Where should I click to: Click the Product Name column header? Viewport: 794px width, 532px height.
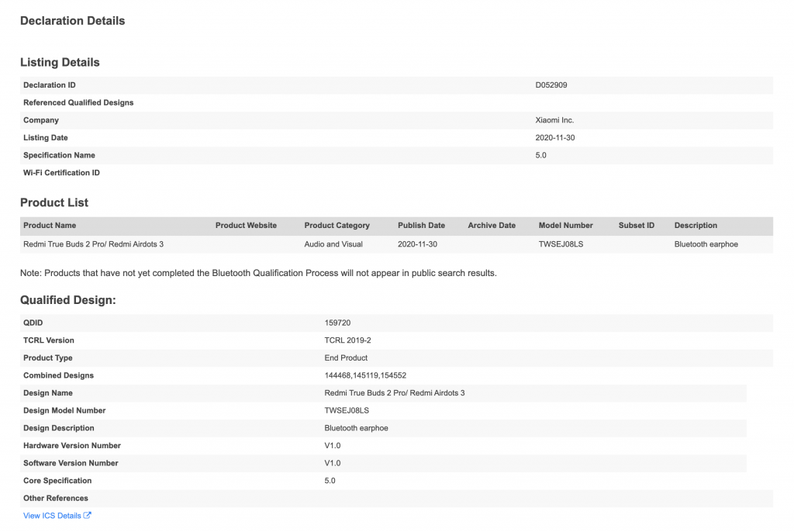point(50,226)
